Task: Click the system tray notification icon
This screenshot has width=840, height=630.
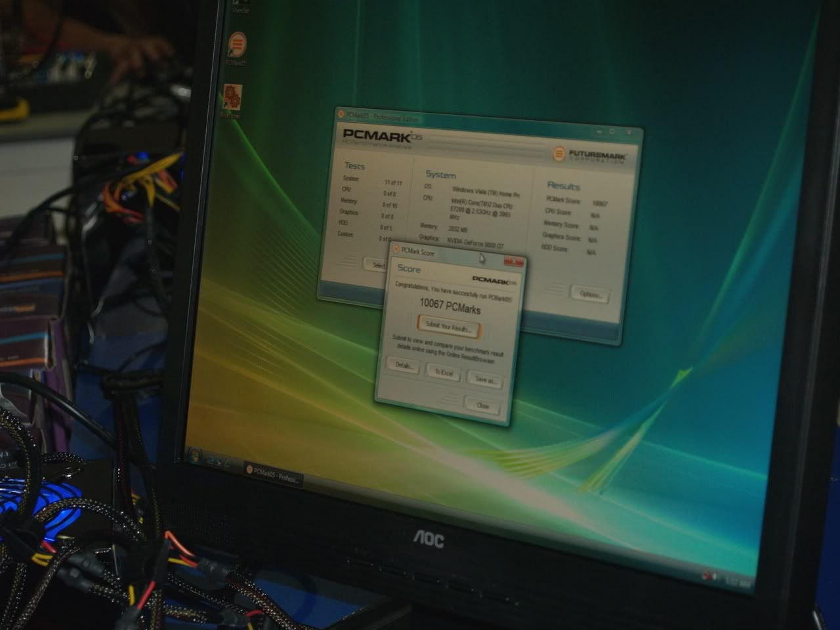Action: [709, 575]
